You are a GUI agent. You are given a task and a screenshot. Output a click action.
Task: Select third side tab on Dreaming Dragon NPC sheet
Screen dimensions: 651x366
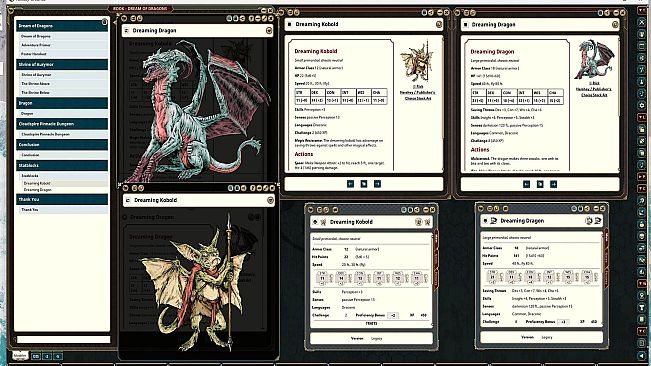pyautogui.click(x=607, y=276)
